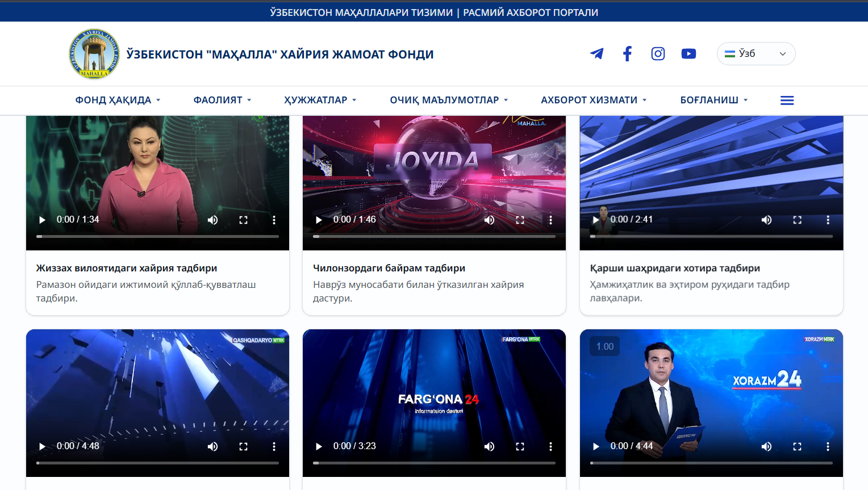Mute the XORAZM 24 video sound
868x490 pixels.
coord(766,446)
